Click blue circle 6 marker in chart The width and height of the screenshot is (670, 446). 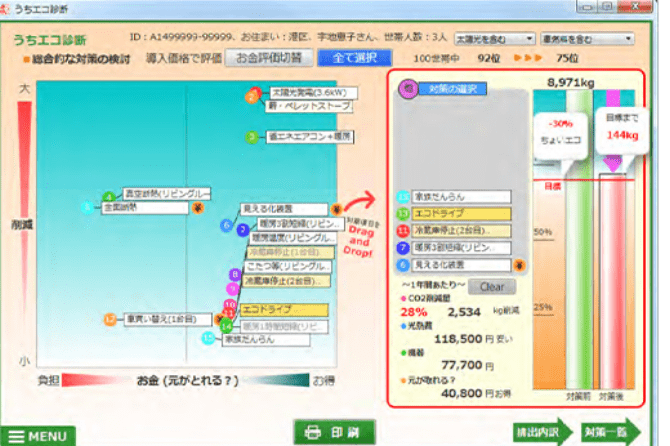click(226, 225)
